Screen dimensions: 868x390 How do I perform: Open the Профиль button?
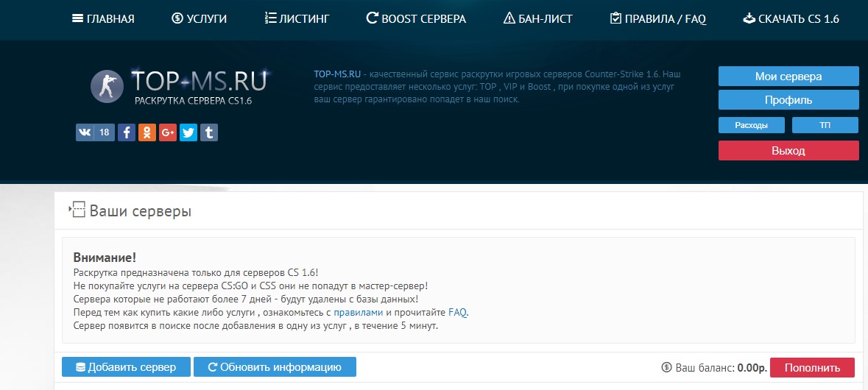(788, 100)
